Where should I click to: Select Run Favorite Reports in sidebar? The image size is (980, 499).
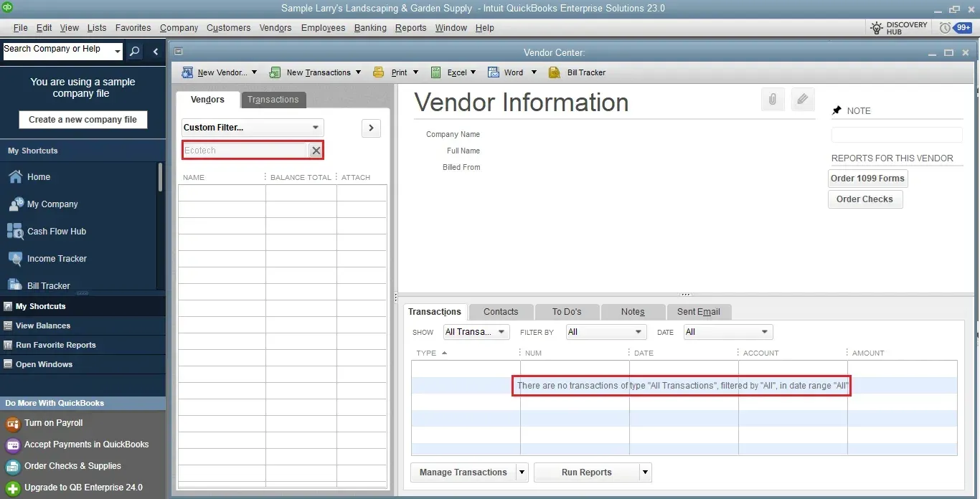[x=83, y=345]
